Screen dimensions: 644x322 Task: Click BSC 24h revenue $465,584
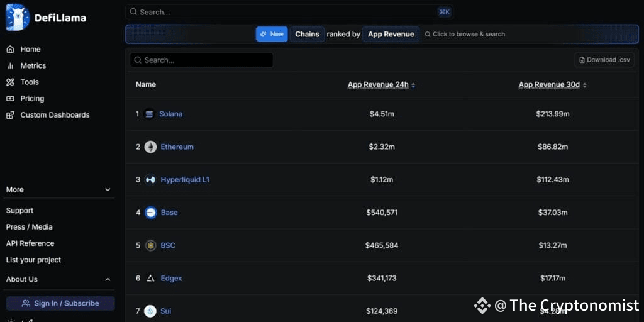pyautogui.click(x=382, y=245)
